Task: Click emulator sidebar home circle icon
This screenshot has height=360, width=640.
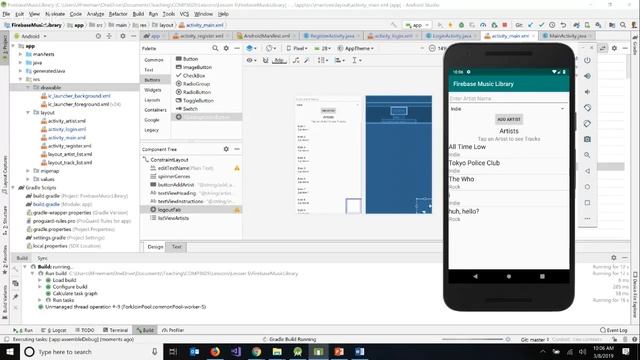Action: 587,187
